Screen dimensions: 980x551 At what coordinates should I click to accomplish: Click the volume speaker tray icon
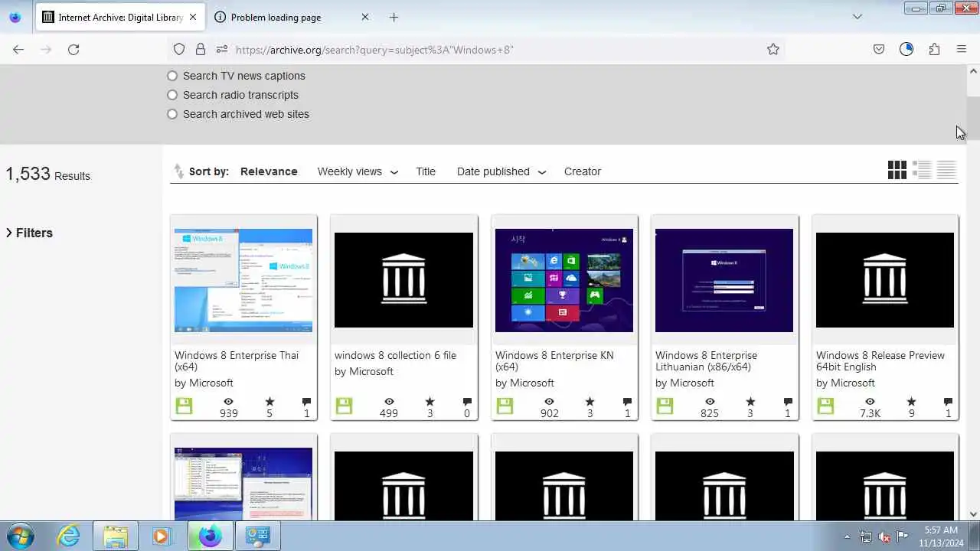pyautogui.click(x=884, y=536)
